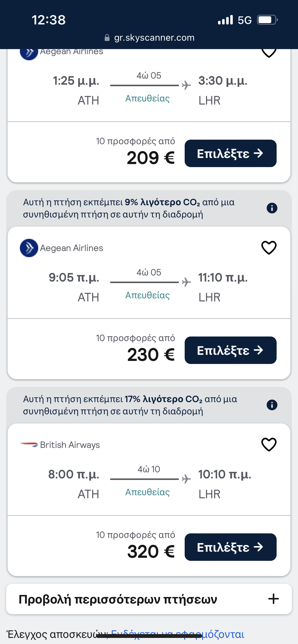
Task: Open the 8:00 π.μ. British Airways flight details
Action: (149, 484)
